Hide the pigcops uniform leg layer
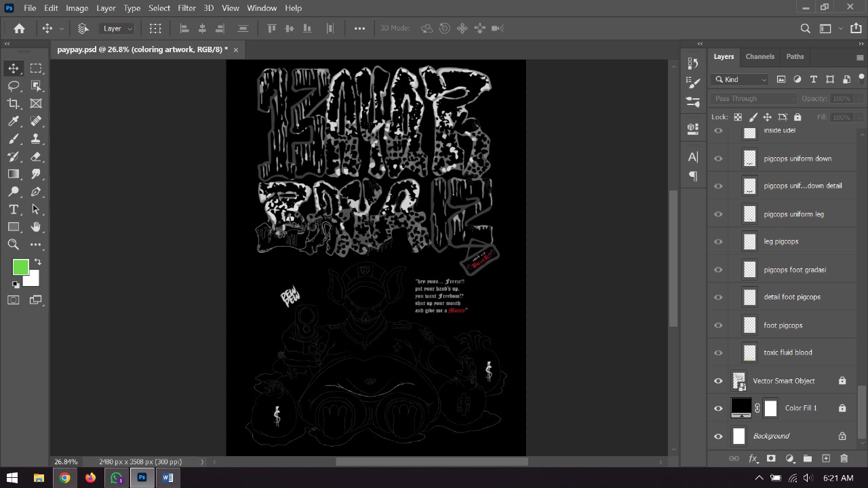This screenshot has height=488, width=868. tap(718, 214)
